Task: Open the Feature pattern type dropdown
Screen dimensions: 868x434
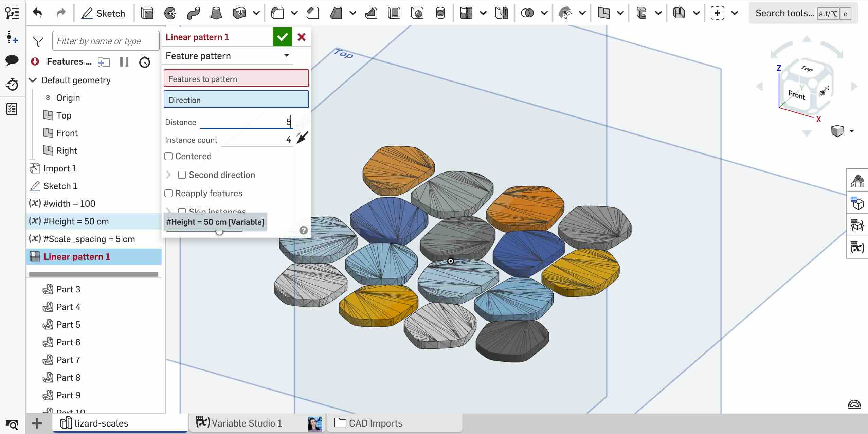Action: coord(228,56)
